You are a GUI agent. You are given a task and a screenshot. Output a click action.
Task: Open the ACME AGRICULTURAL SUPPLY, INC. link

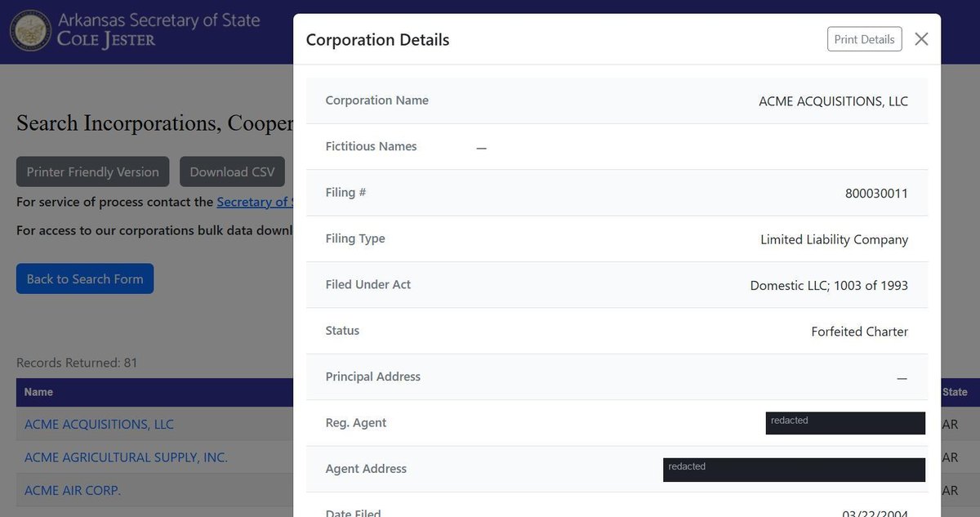coord(126,457)
